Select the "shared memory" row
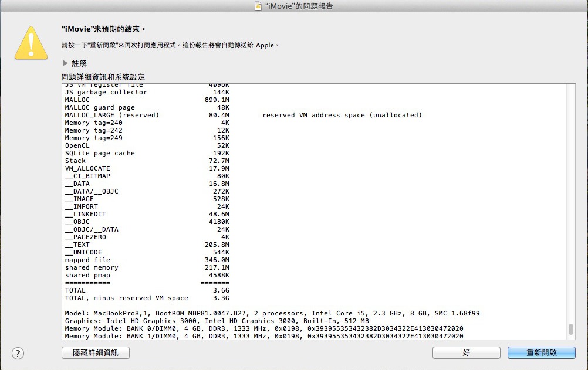This screenshot has width=588, height=370. pyautogui.click(x=147, y=267)
